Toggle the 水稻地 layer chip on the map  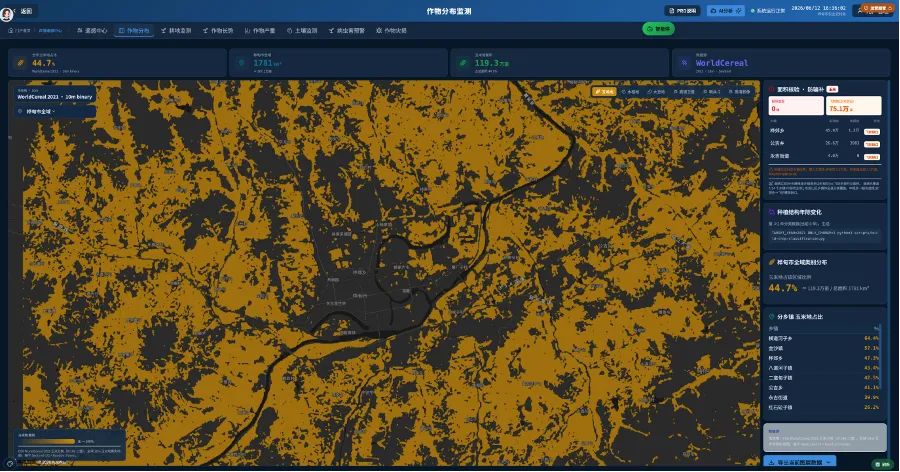tap(630, 92)
